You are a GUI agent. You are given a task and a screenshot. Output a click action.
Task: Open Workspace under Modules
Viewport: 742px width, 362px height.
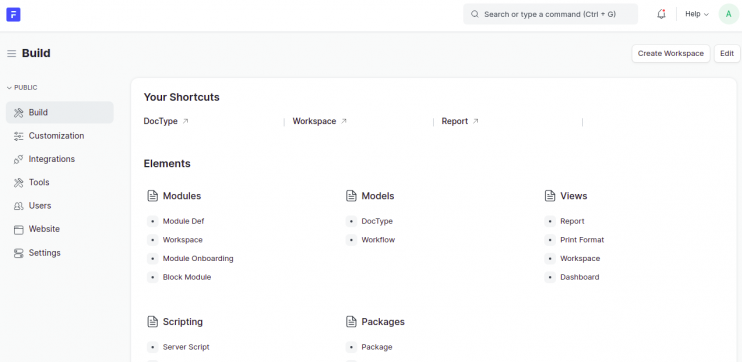(183, 240)
